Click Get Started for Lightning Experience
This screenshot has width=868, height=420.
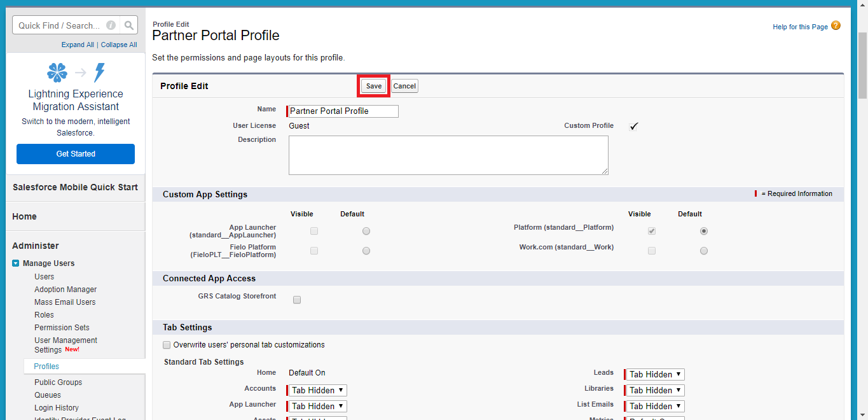click(76, 154)
